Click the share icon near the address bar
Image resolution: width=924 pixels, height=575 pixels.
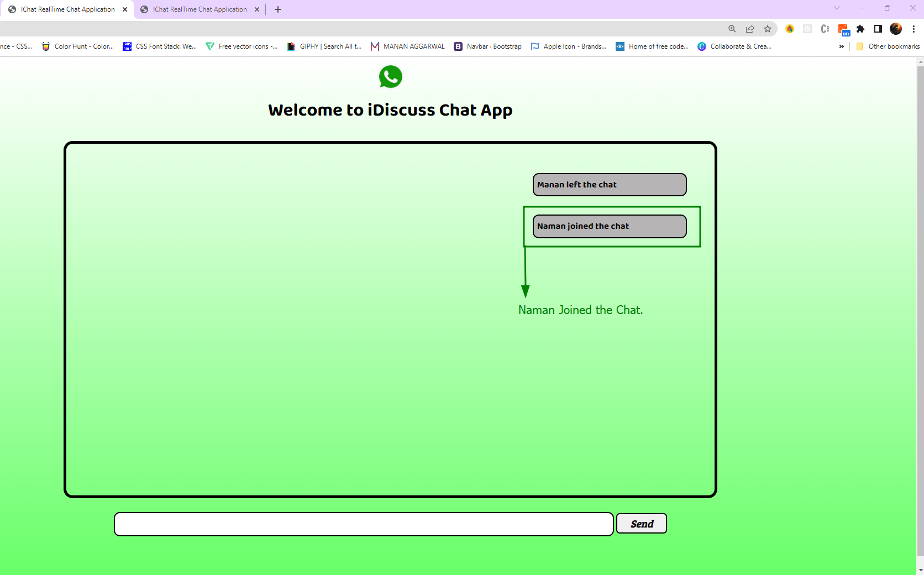point(750,29)
